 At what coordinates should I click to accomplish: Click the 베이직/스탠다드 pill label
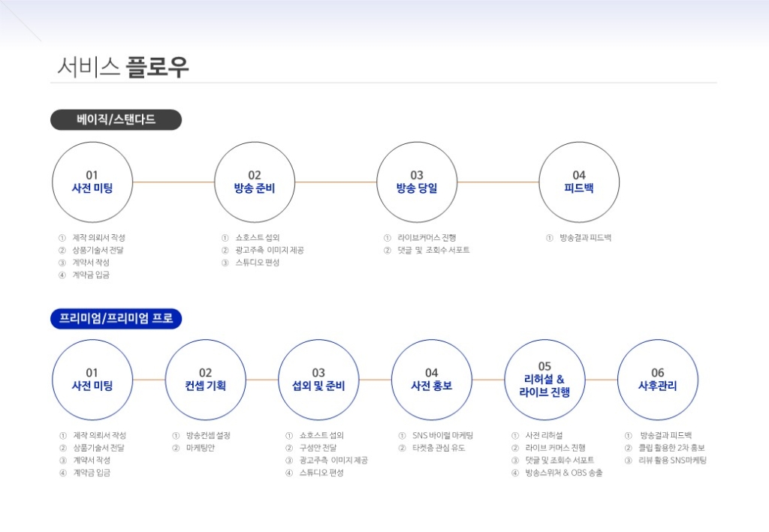116,119
